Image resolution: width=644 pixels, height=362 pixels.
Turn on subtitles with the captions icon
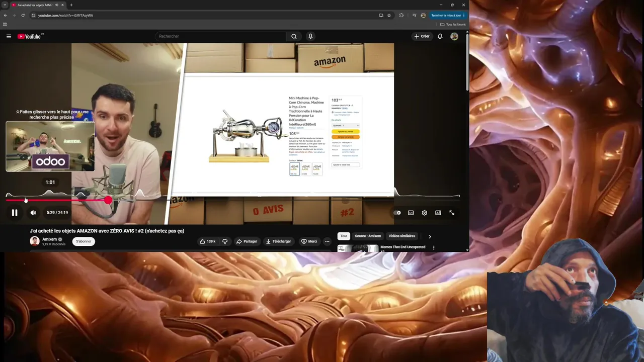click(411, 213)
